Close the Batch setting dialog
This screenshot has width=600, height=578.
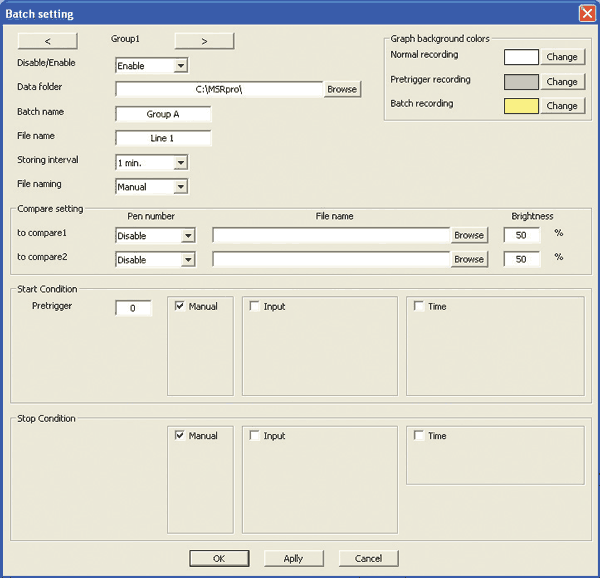click(586, 13)
